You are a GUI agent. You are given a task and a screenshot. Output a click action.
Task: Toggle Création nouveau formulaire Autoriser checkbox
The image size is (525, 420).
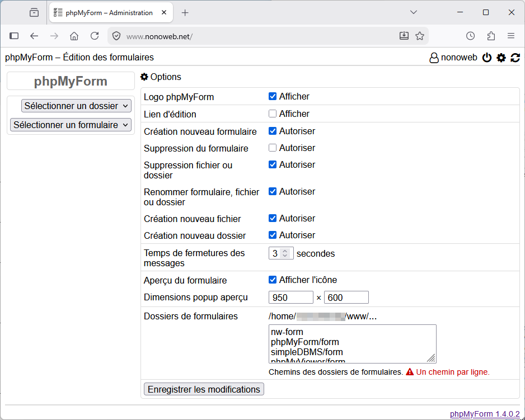pyautogui.click(x=273, y=131)
